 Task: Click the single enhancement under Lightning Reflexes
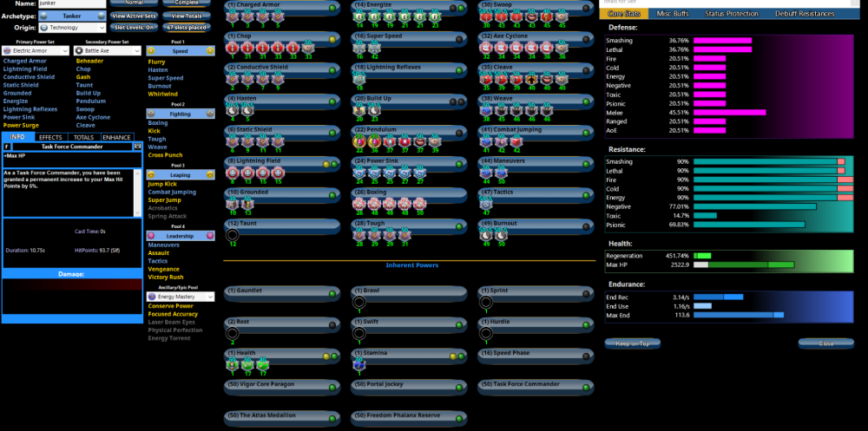(x=358, y=78)
